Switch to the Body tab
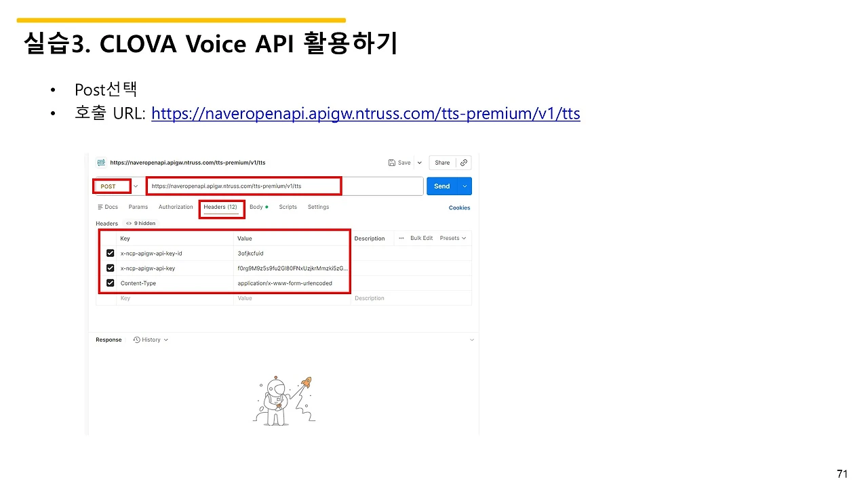Image resolution: width=868 pixels, height=488 pixels. (258, 207)
